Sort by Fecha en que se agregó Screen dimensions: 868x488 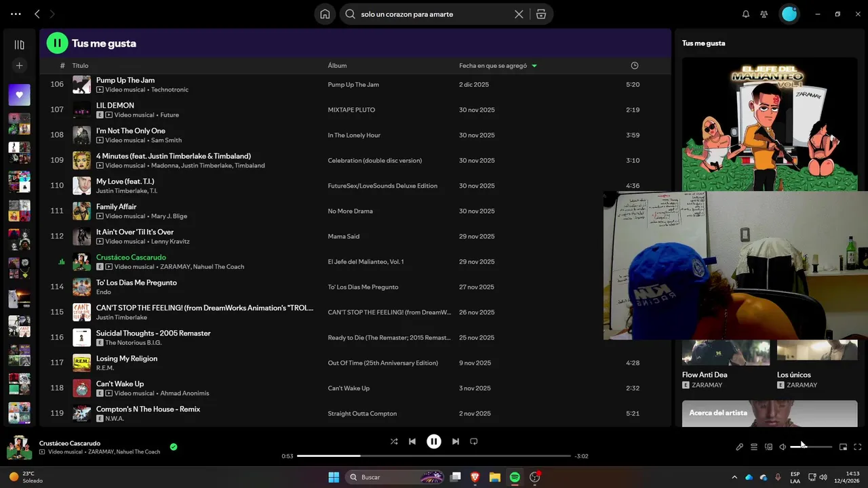[x=493, y=66]
